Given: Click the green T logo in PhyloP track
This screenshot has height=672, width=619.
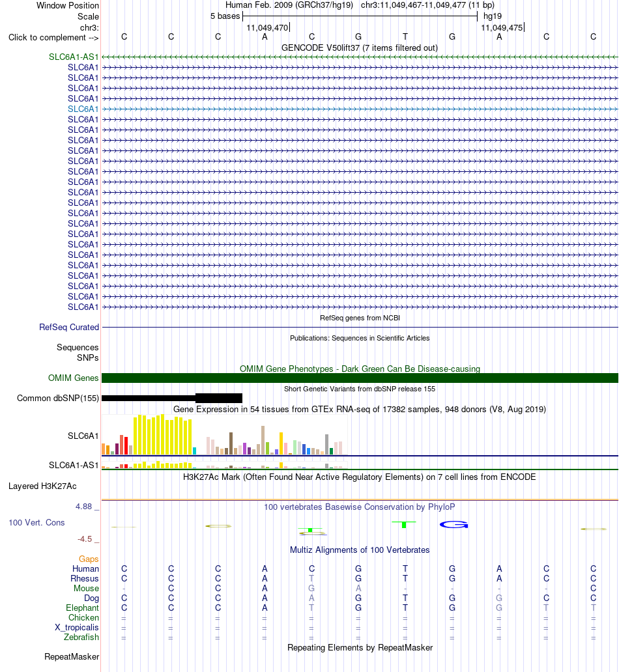Looking at the screenshot, I should [x=404, y=525].
